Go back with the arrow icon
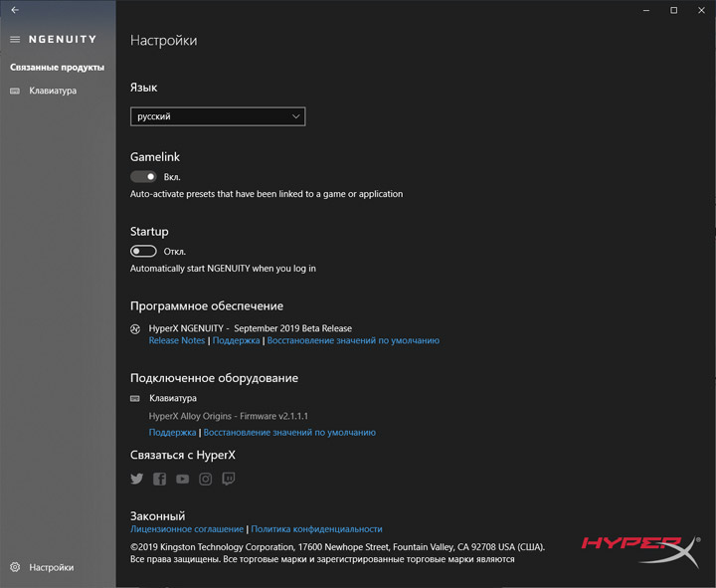Screen dimensions: 716x588 (x=15, y=10)
